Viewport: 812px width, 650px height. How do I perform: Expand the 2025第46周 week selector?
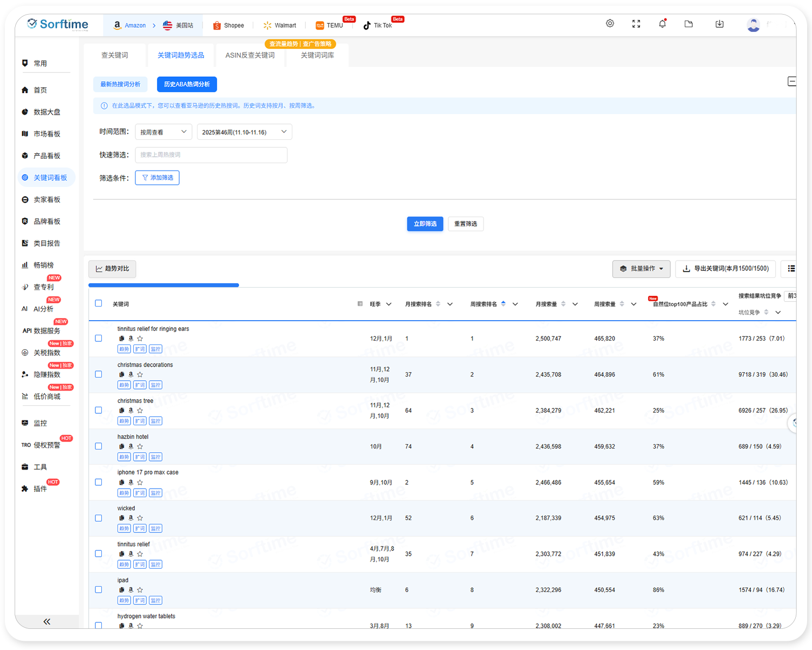[x=244, y=132]
